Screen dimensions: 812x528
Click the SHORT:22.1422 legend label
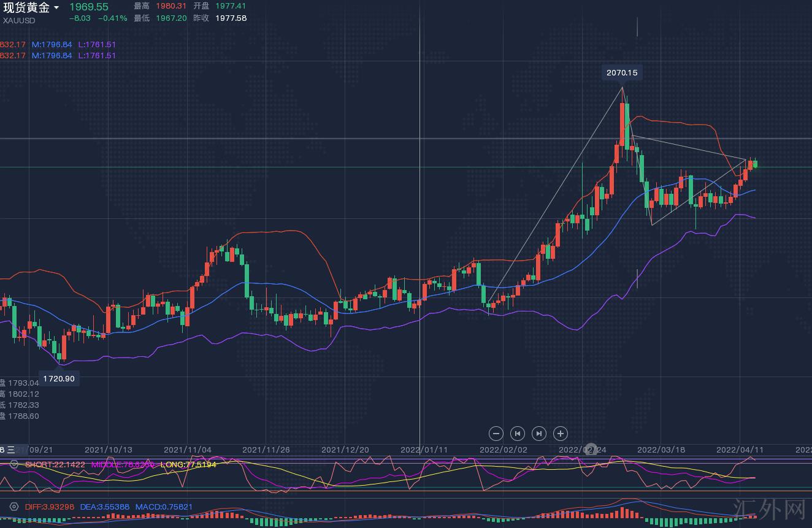[x=55, y=465]
